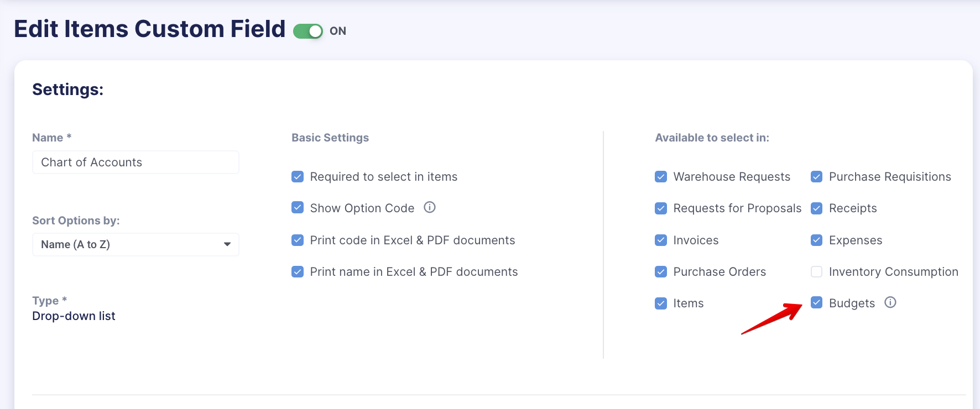Click the Sort Options by: label
Image resolution: width=980 pixels, height=409 pixels.
coord(76,221)
